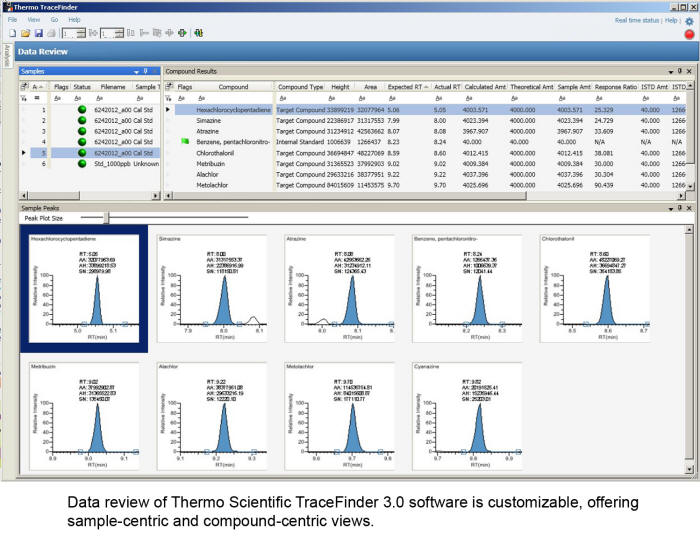Click the printer icon in toolbar
Image resolution: width=700 pixels, height=544 pixels.
click(51, 33)
